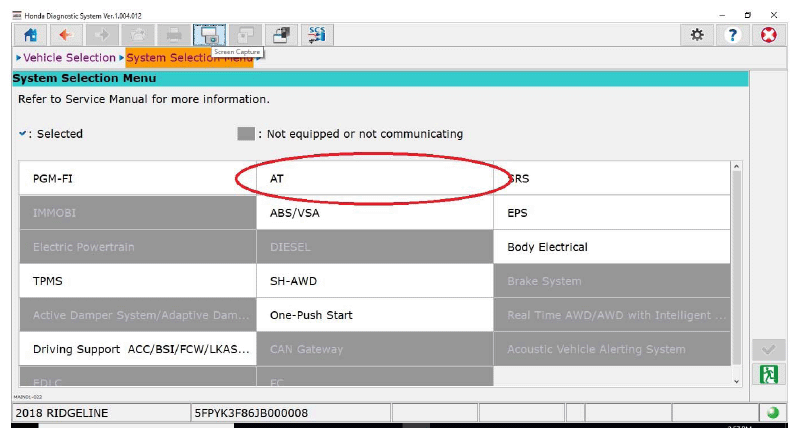The height and width of the screenshot is (437, 799).
Task: Click the system list scroll down arrow
Action: click(736, 381)
